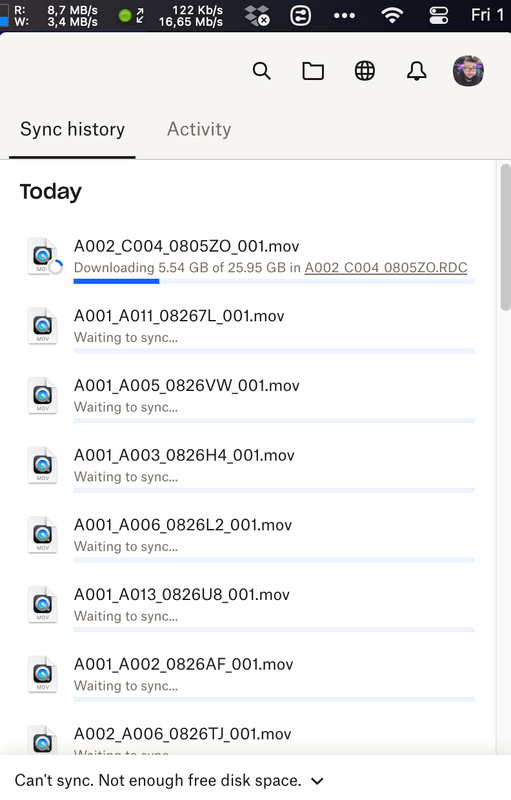The width and height of the screenshot is (511, 800).
Task: Click the green network status indicator in menu bar
Action: tap(125, 16)
